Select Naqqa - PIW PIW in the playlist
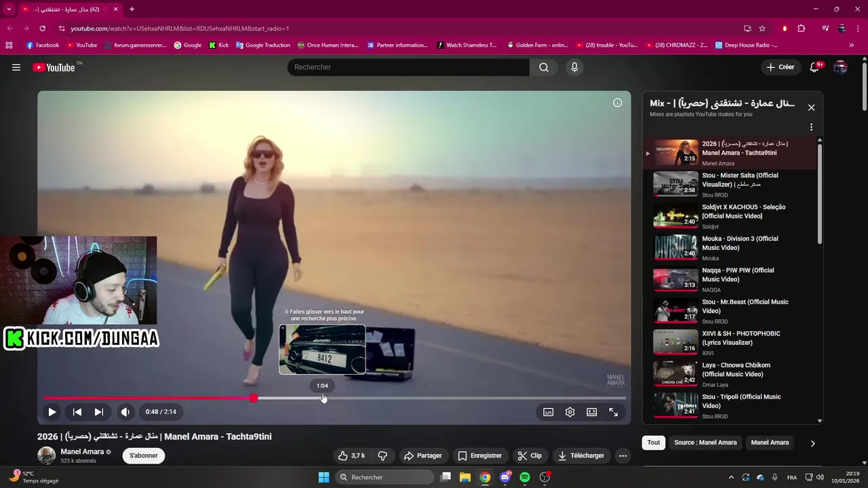The image size is (868, 488). tap(730, 279)
